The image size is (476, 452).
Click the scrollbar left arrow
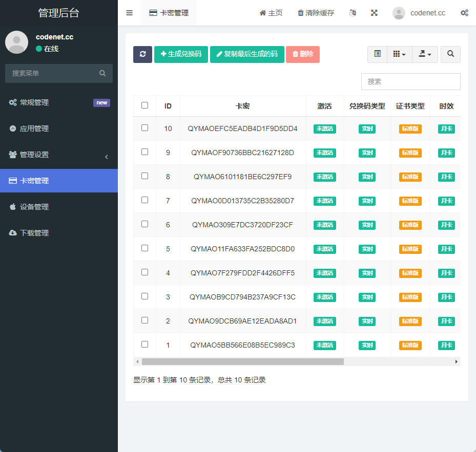137,361
